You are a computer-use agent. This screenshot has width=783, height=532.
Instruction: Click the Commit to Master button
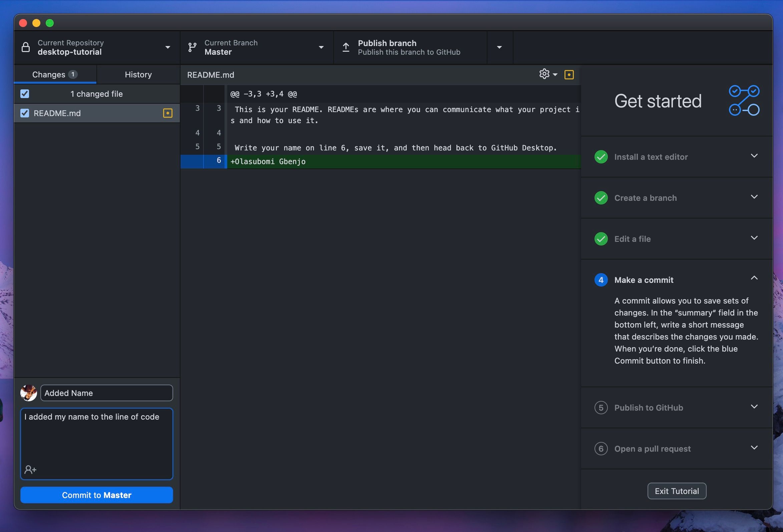(x=96, y=495)
